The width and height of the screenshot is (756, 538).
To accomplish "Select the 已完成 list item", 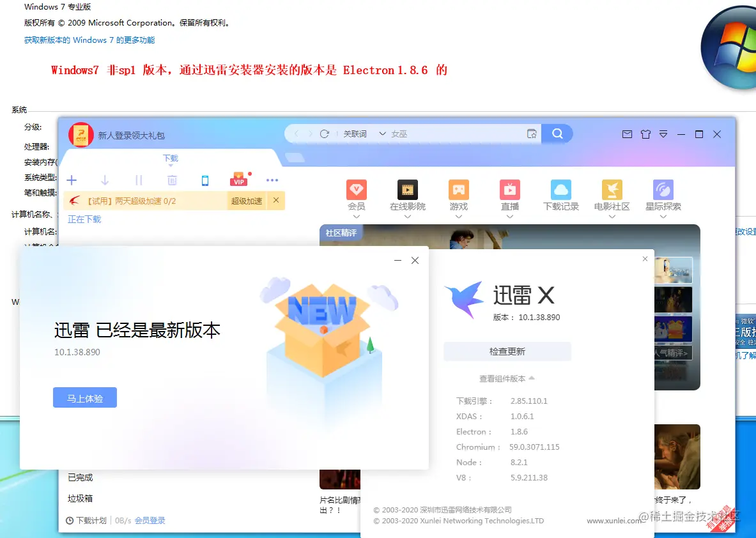I will (80, 477).
